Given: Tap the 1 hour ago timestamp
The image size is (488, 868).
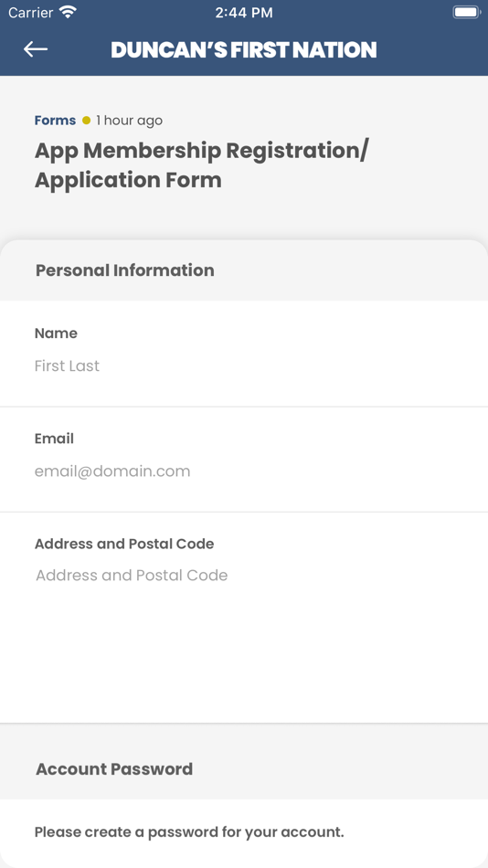Looking at the screenshot, I should pyautogui.click(x=129, y=120).
